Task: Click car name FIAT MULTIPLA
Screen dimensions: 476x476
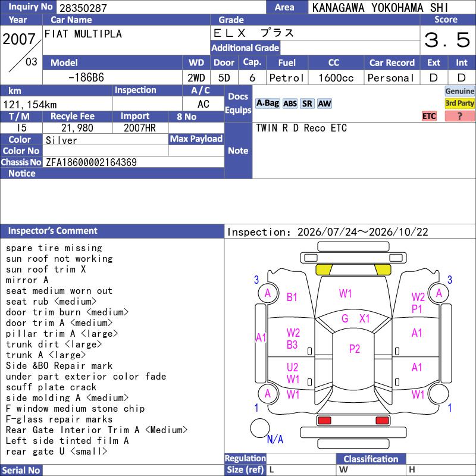Action: coord(83,34)
